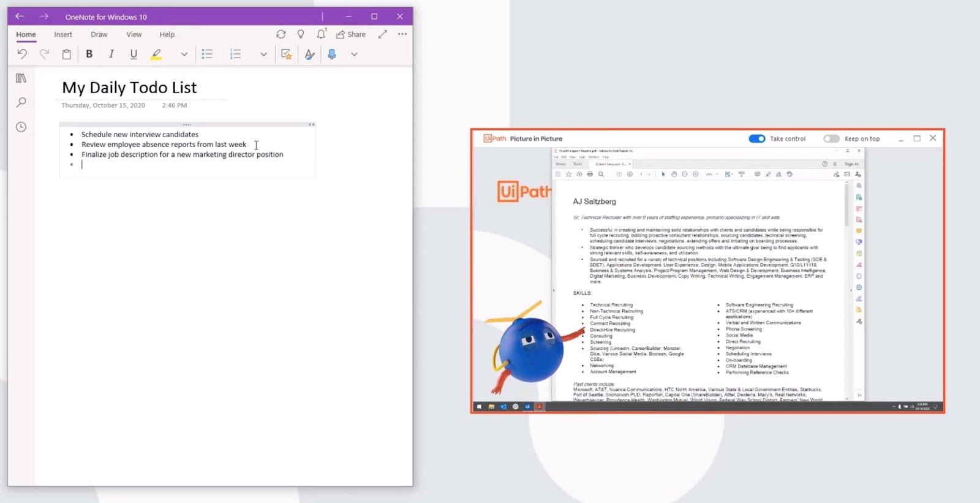The height and width of the screenshot is (503, 980).
Task: Click the clock in PiP taskbar
Action: coord(922,406)
